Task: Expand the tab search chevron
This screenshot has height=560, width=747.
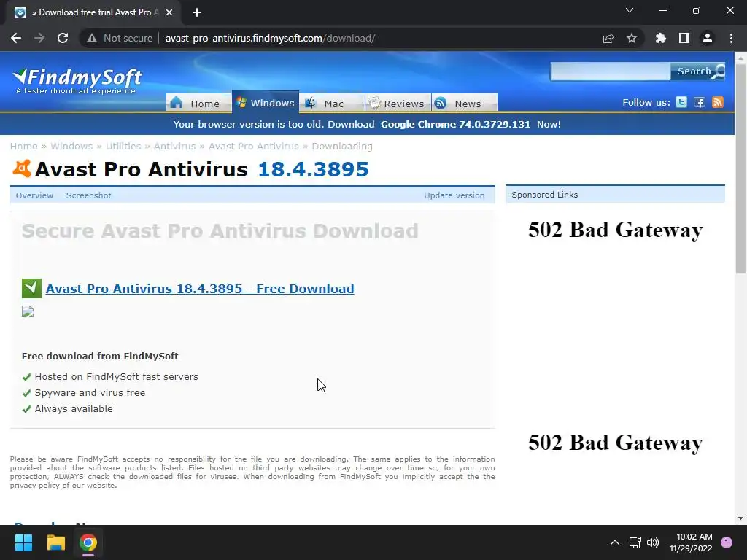Action: [x=630, y=10]
